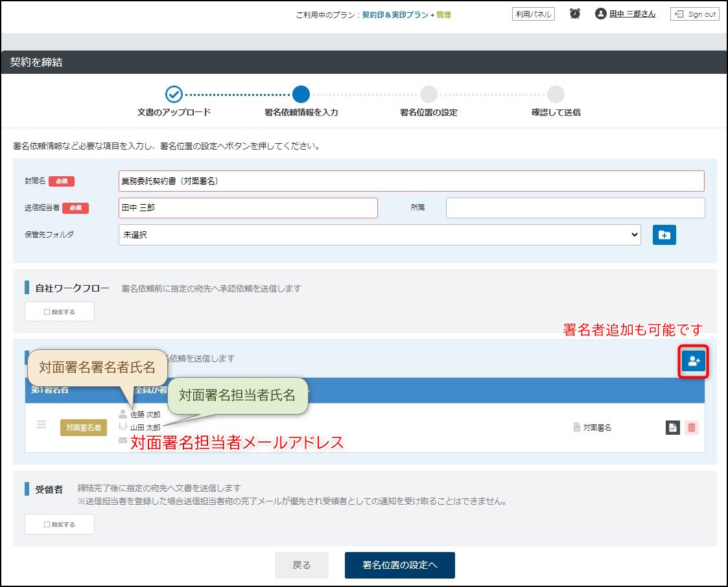Open the document settings icon next to 対面署名
The height and width of the screenshot is (587, 728).
point(672,428)
